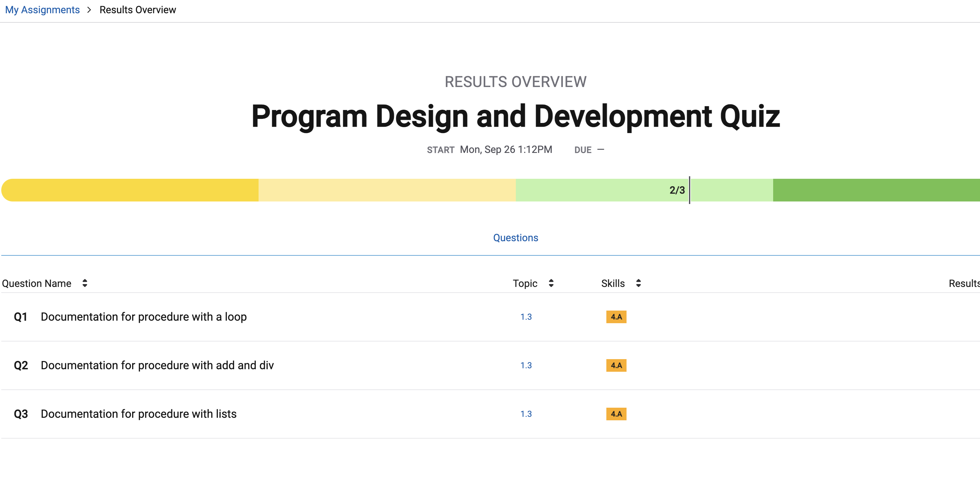
Task: Click the 4.A skill badge for Q2
Action: pos(616,365)
